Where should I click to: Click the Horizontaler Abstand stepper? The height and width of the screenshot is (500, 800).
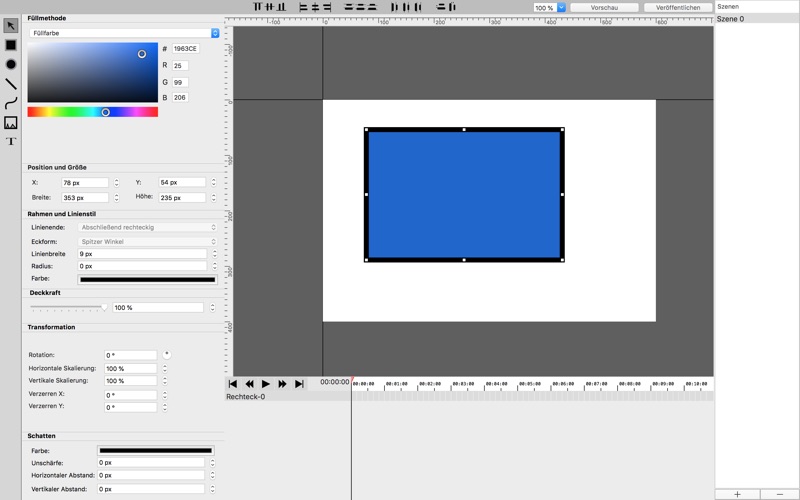pos(212,475)
